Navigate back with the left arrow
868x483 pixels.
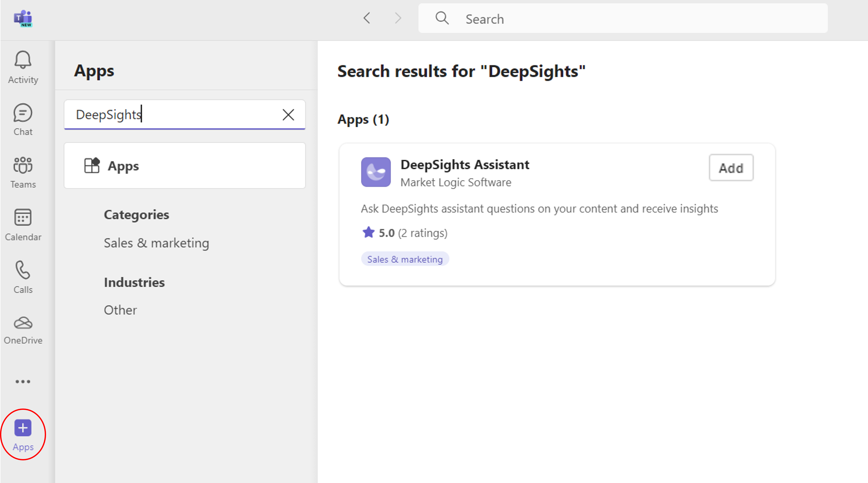click(367, 18)
